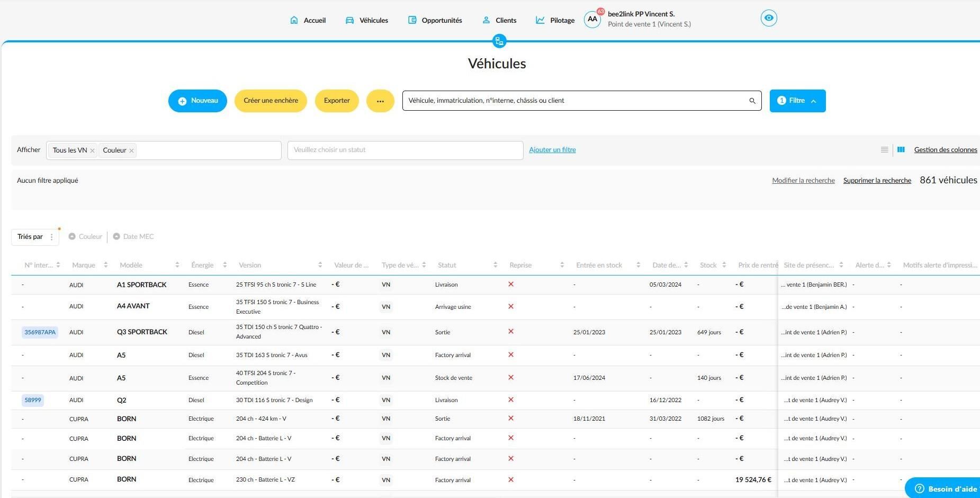Open the status selection dropdown
980x498 pixels.
405,150
